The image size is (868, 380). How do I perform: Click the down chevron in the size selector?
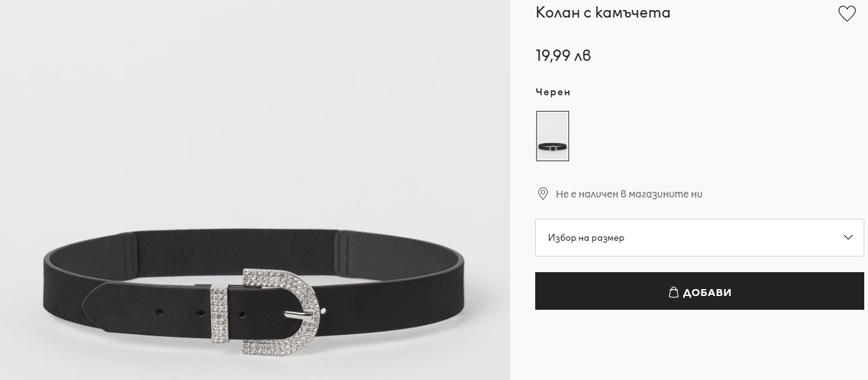coord(848,237)
